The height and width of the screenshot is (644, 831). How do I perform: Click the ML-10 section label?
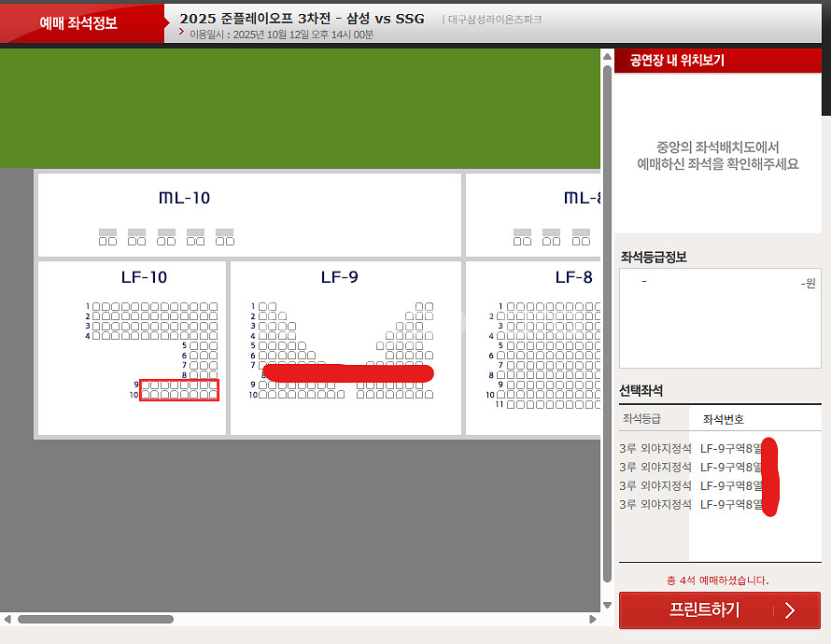184,198
